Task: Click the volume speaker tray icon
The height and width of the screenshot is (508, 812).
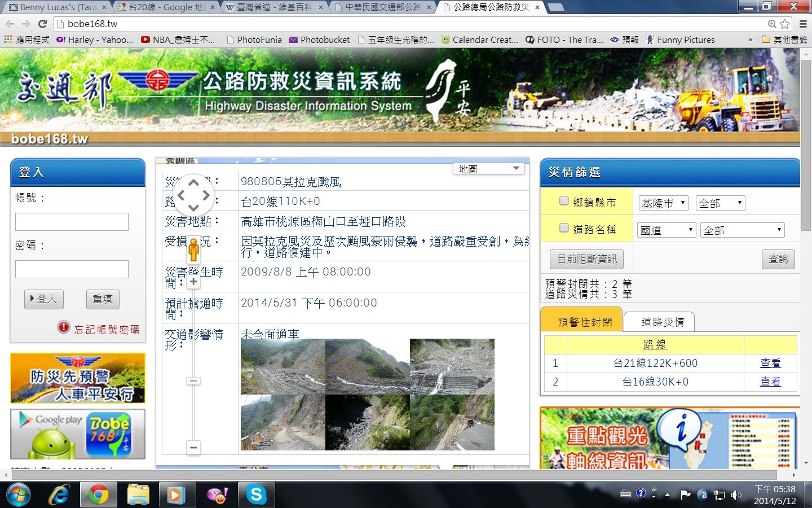Action: [736, 495]
